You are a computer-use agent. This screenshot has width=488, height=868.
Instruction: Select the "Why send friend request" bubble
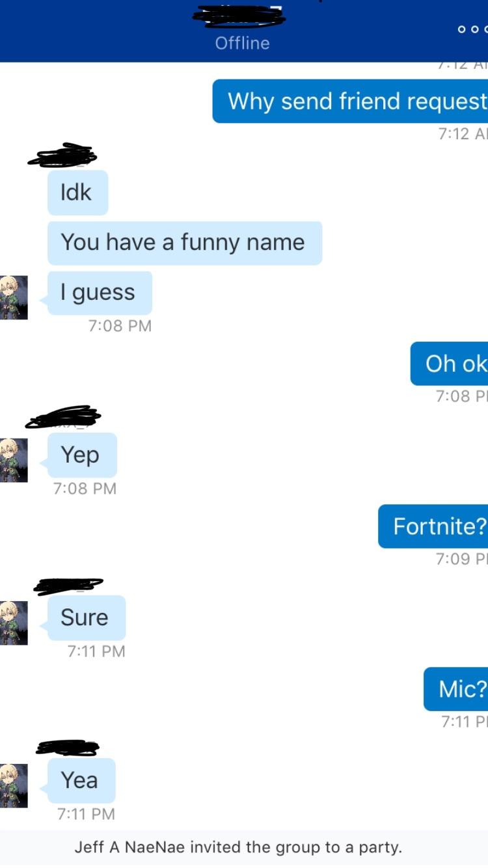350,101
